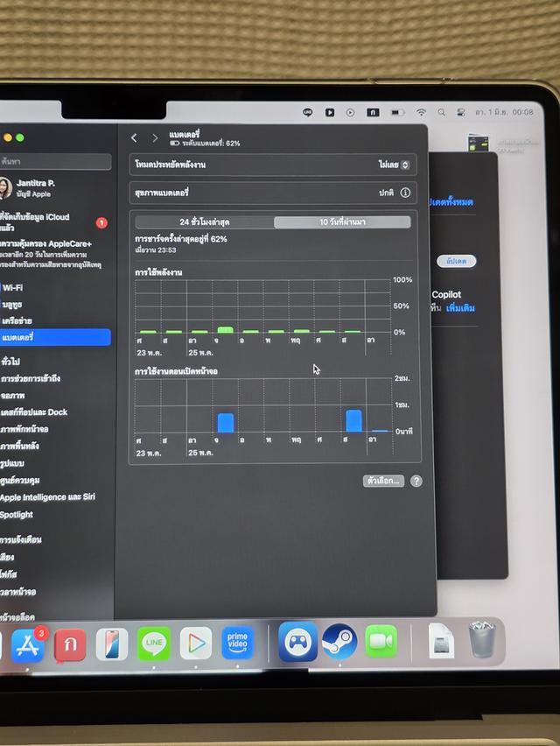Open Thai input source menu bar icon
The width and height of the screenshot is (560, 746).
click(x=373, y=112)
